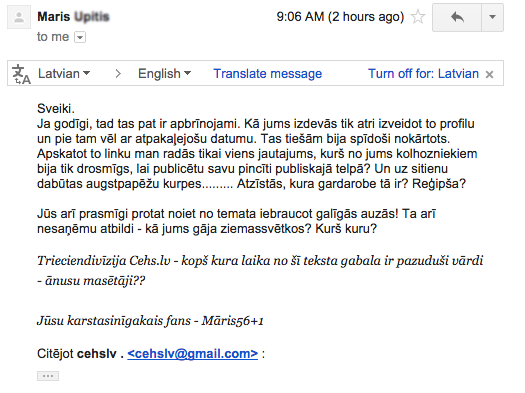
Task: Star this email message
Action: coord(418,17)
